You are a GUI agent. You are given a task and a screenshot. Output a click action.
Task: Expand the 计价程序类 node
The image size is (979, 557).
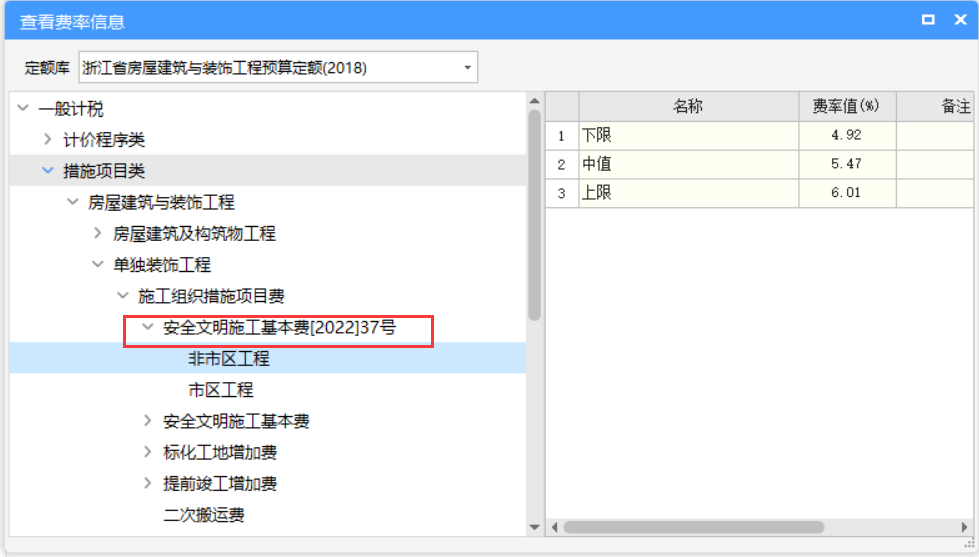[48, 139]
